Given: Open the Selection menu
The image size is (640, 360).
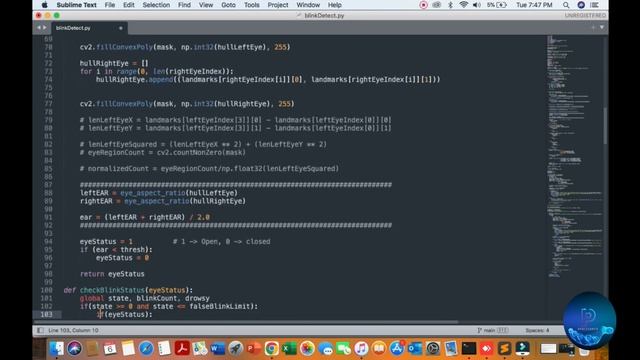Looking at the screenshot, I should click(x=156, y=5).
